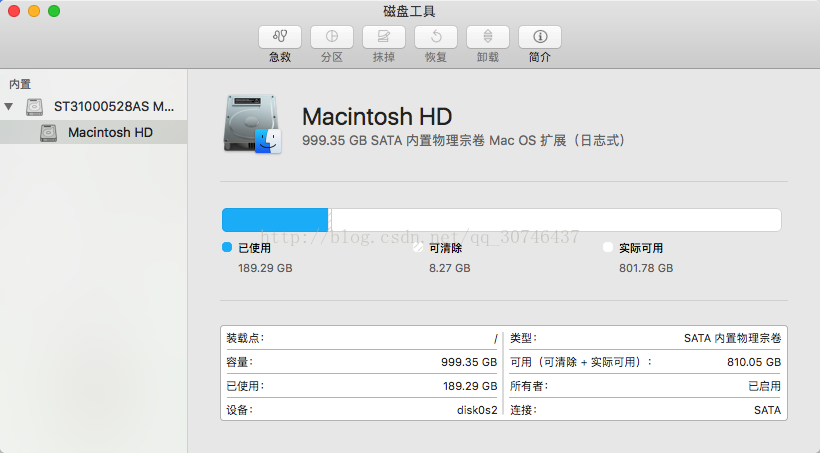This screenshot has width=820, height=453.
Task: Click the 8.27 GB purgeable value
Action: coord(450,268)
